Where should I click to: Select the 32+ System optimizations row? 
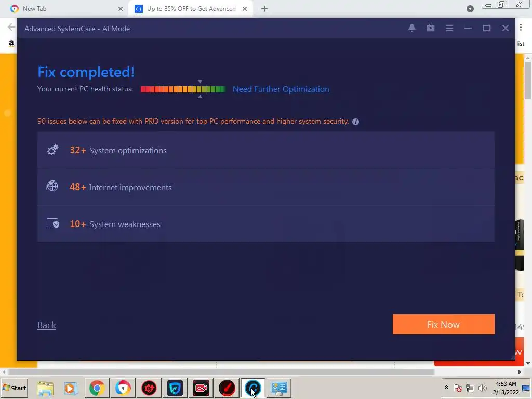click(x=265, y=150)
